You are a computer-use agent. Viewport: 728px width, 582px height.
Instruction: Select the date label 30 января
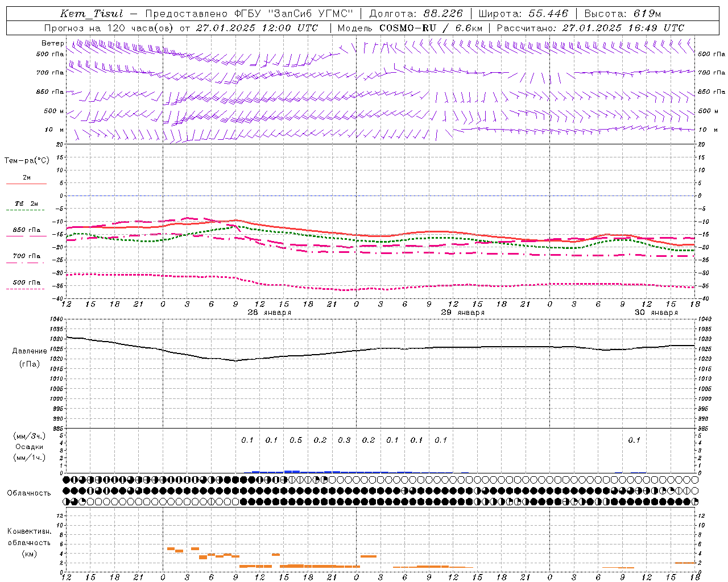pos(656,313)
